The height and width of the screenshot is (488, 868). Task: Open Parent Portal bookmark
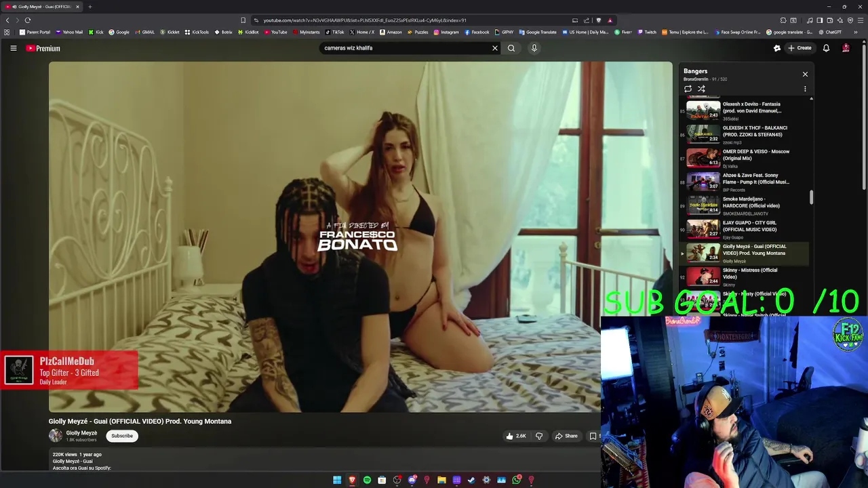click(35, 32)
